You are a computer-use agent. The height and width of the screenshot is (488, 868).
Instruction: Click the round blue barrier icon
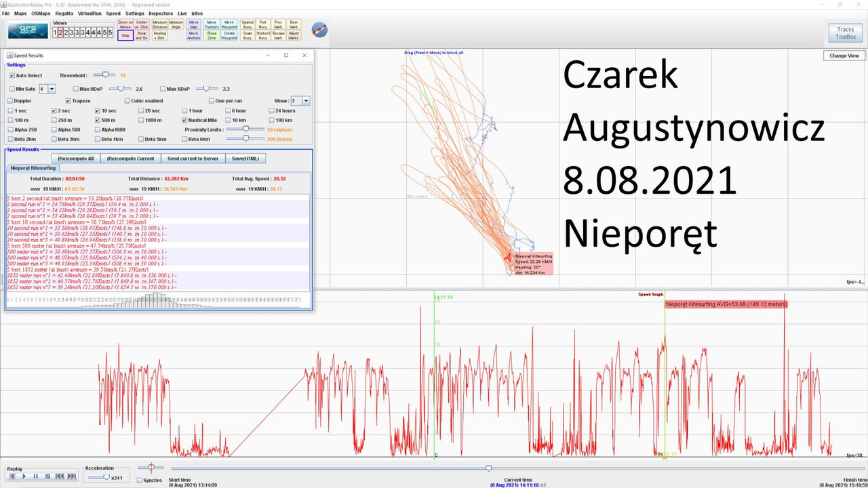coord(319,30)
